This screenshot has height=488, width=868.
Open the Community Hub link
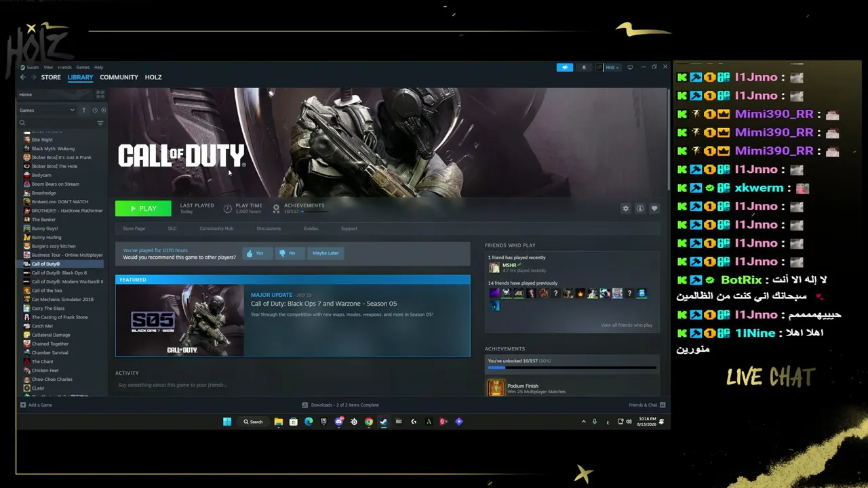point(216,228)
